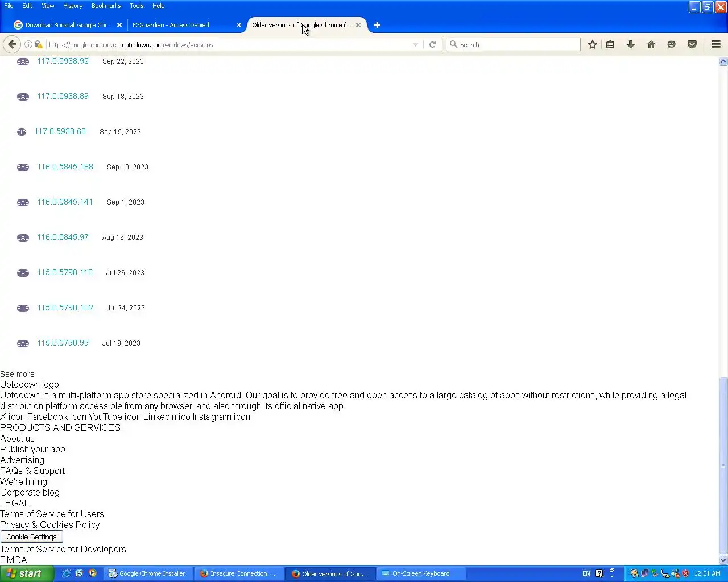
Task: Click EXE icon beside version 116.0.5845.188
Action: coord(23,167)
